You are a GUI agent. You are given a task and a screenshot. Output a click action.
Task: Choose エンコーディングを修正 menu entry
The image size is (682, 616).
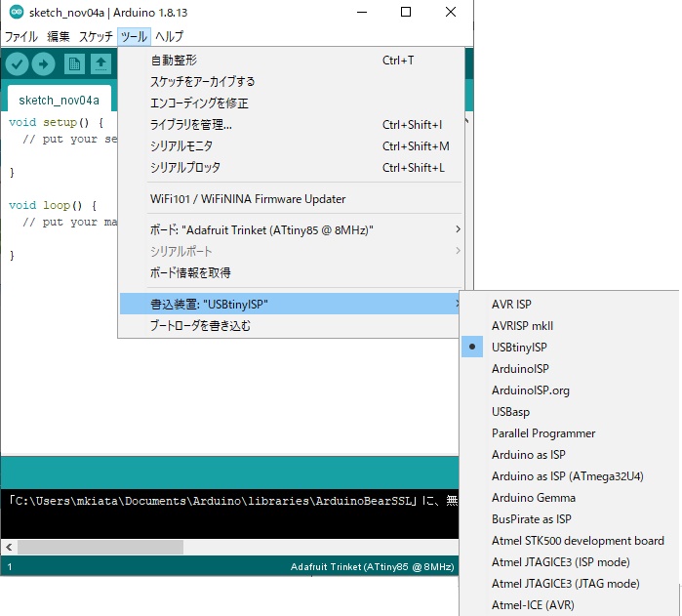pyautogui.click(x=291, y=103)
